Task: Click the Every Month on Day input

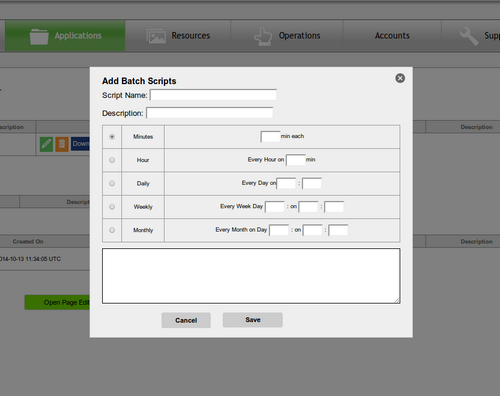Action: (279, 230)
